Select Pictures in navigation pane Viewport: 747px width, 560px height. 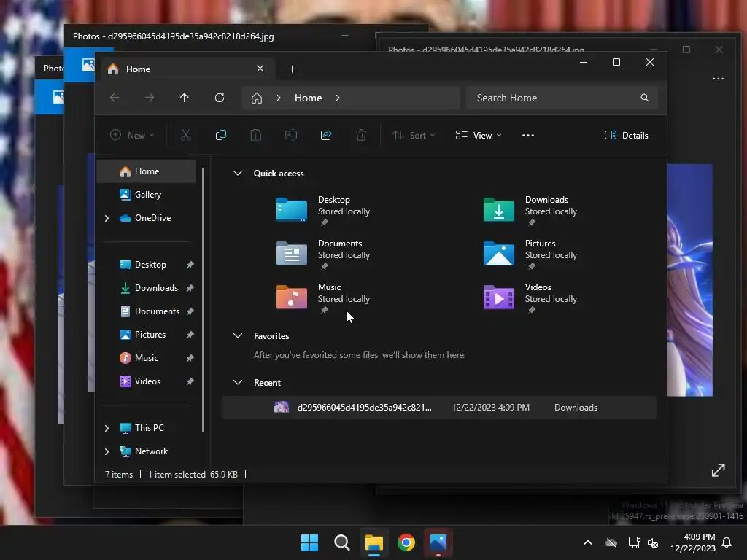(146, 335)
